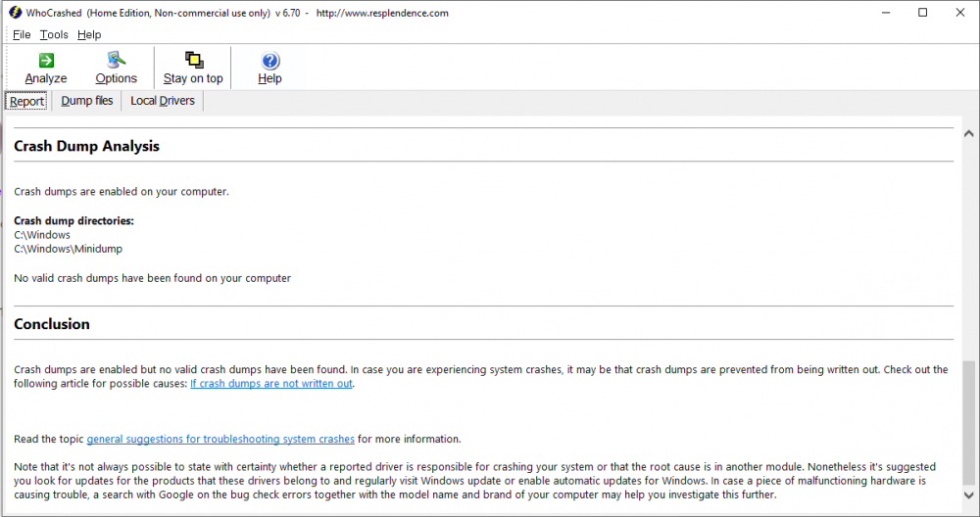Click the scrollbar up arrow
The width and height of the screenshot is (980, 517).
968,133
